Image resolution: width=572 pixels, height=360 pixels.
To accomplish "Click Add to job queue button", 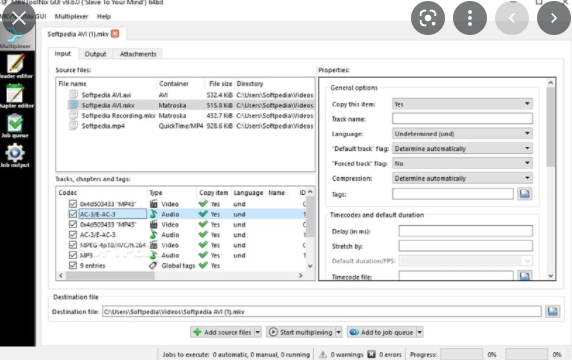I will tap(382, 332).
